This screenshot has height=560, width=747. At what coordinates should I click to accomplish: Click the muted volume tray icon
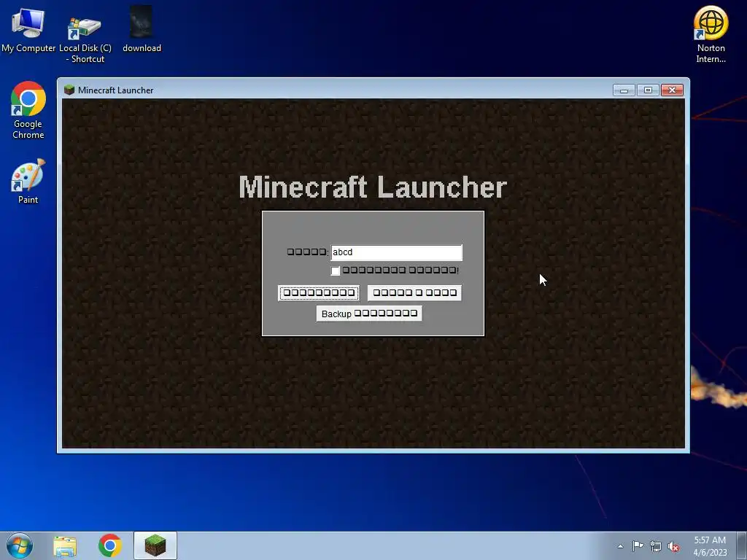[x=673, y=546]
